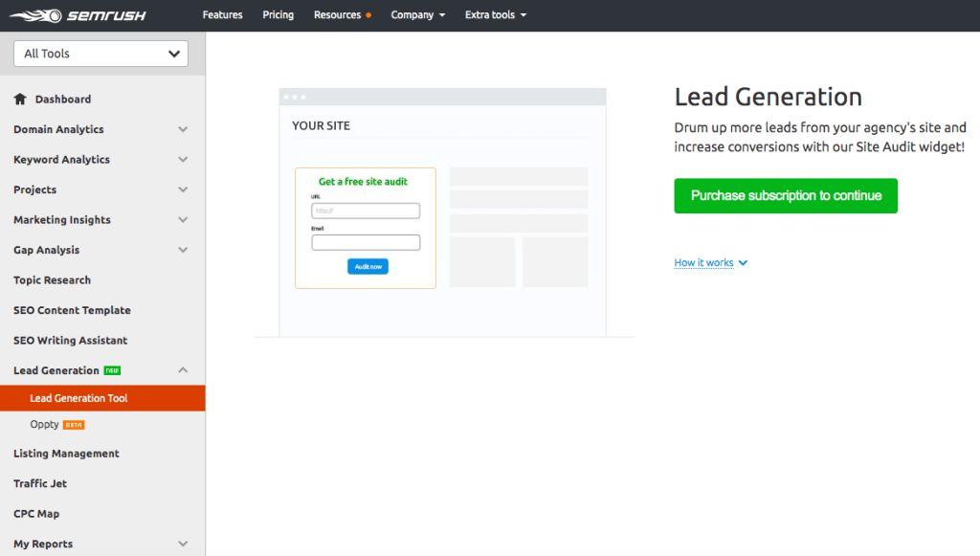Expand the Projects section
The image size is (980, 556).
(182, 189)
